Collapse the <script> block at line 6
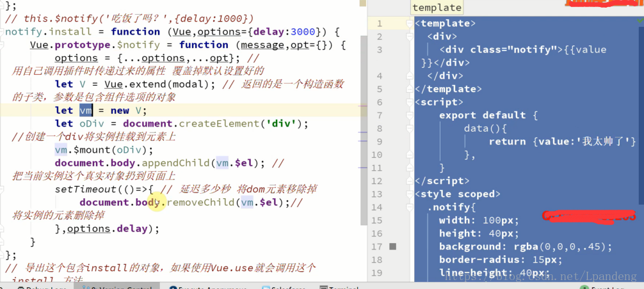This screenshot has width=644, height=289. pos(410,102)
